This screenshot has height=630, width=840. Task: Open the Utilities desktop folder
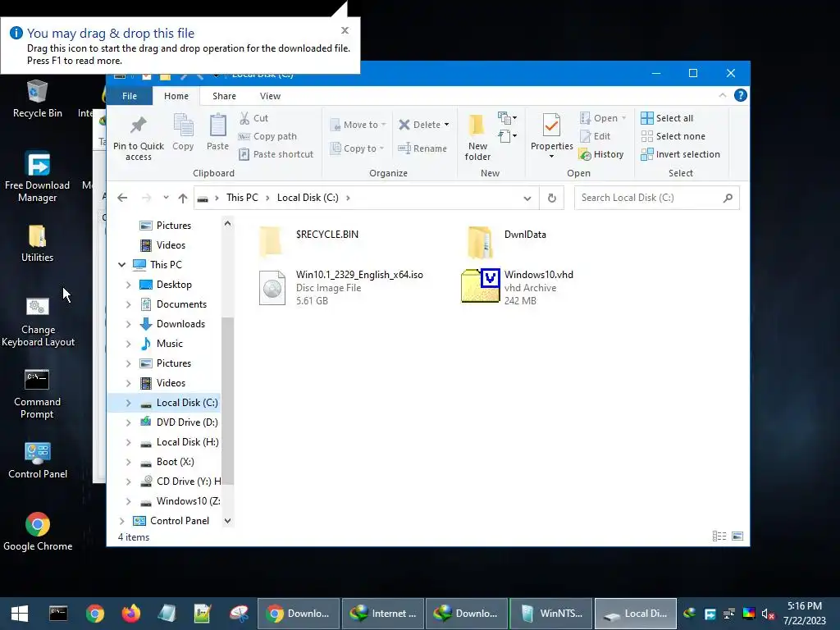[x=38, y=243]
